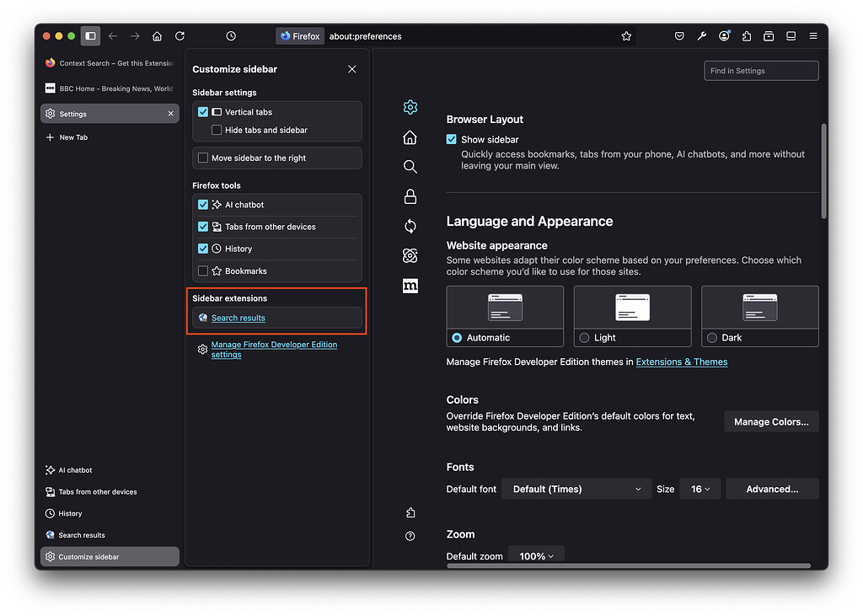The width and height of the screenshot is (863, 616).
Task: Select the Dark website appearance radio button
Action: [x=710, y=337]
